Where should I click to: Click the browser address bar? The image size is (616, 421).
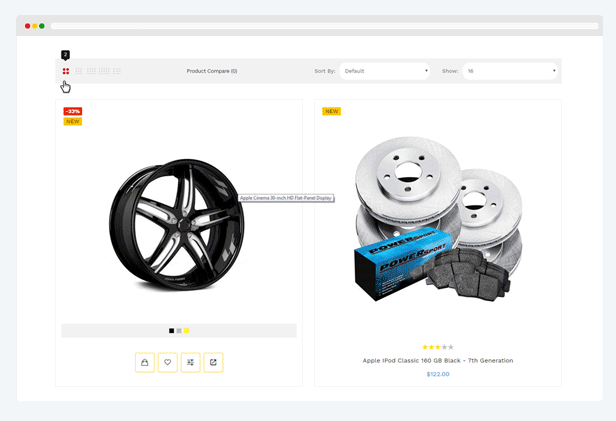click(324, 26)
